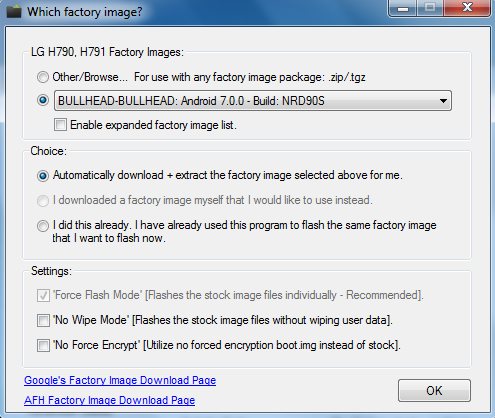Select the Other/Browse radio button
Image resolution: width=495 pixels, height=418 pixels.
(x=43, y=77)
